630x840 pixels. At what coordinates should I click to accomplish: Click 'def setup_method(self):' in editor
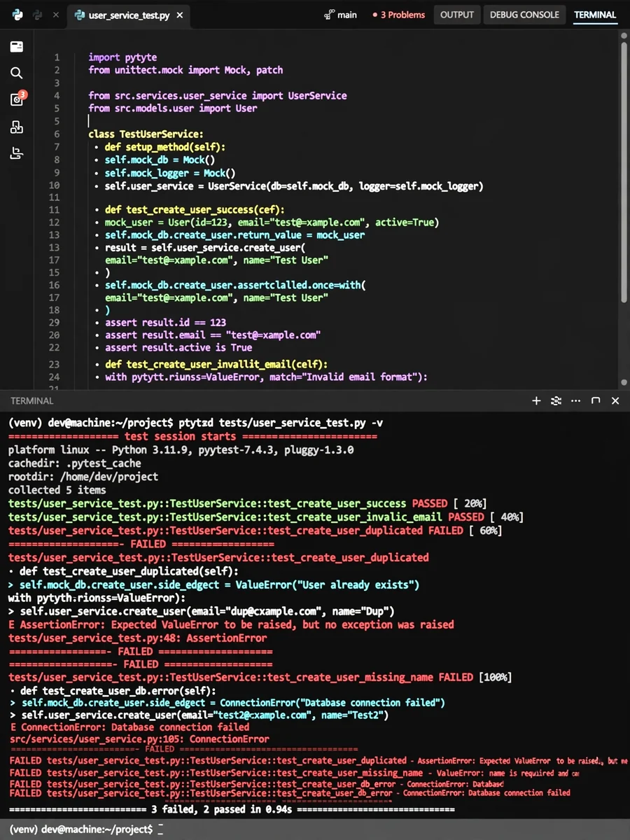pos(165,147)
